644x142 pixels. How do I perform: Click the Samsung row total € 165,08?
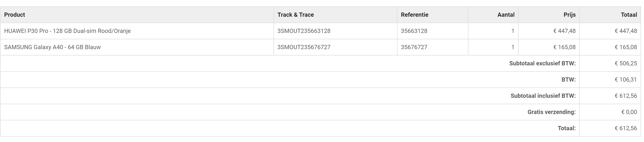point(626,47)
